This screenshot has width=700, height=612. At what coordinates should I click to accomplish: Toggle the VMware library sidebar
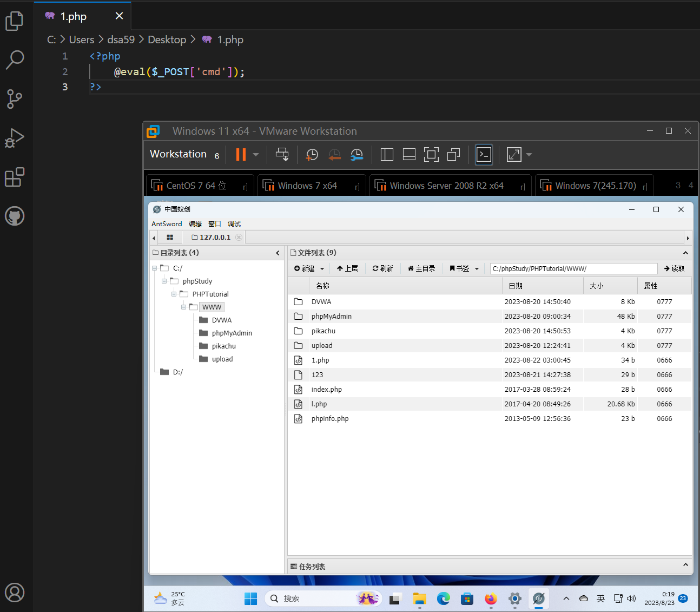(387, 155)
